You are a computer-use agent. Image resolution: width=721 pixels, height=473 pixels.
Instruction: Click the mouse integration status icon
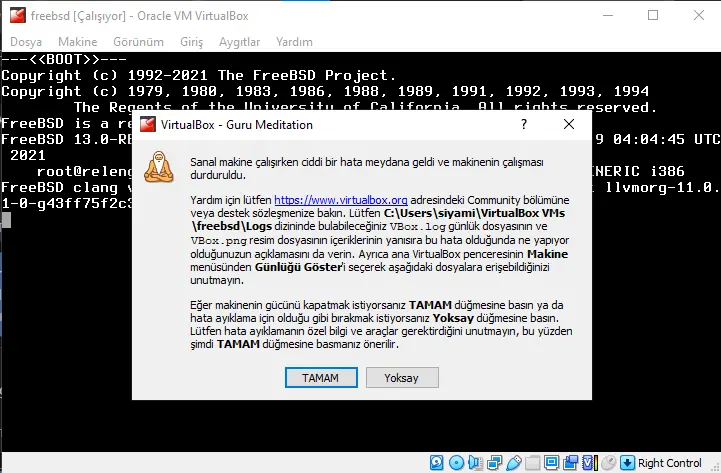[x=608, y=462]
